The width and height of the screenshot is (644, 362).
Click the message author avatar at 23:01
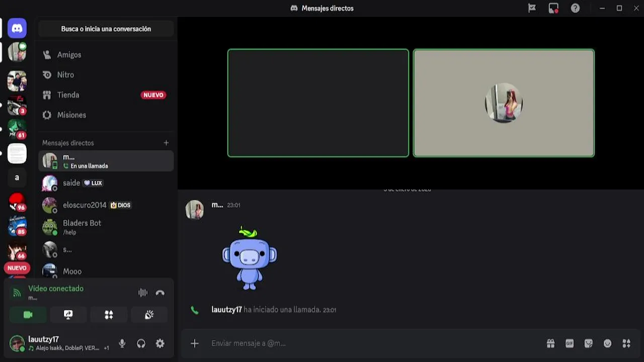tap(195, 210)
